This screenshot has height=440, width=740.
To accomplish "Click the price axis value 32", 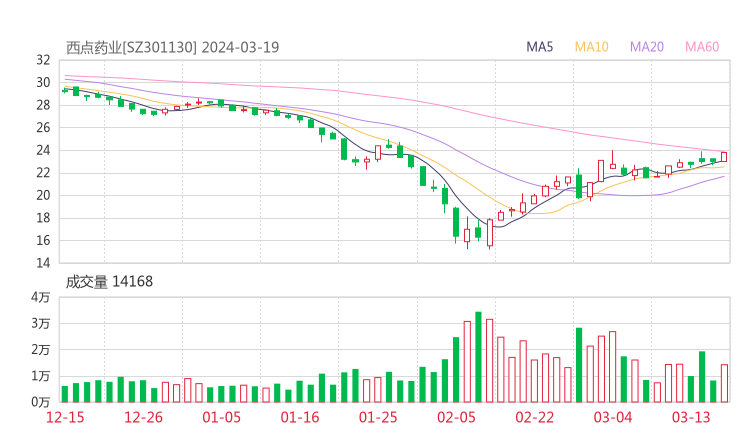I will (x=43, y=60).
